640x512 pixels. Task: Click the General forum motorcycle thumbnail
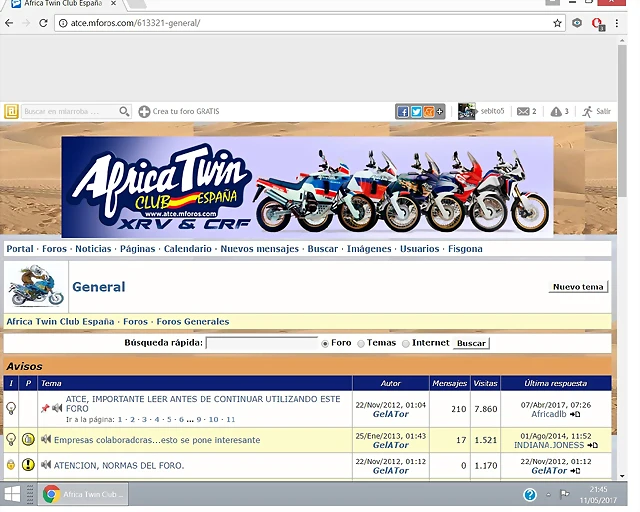tap(36, 287)
